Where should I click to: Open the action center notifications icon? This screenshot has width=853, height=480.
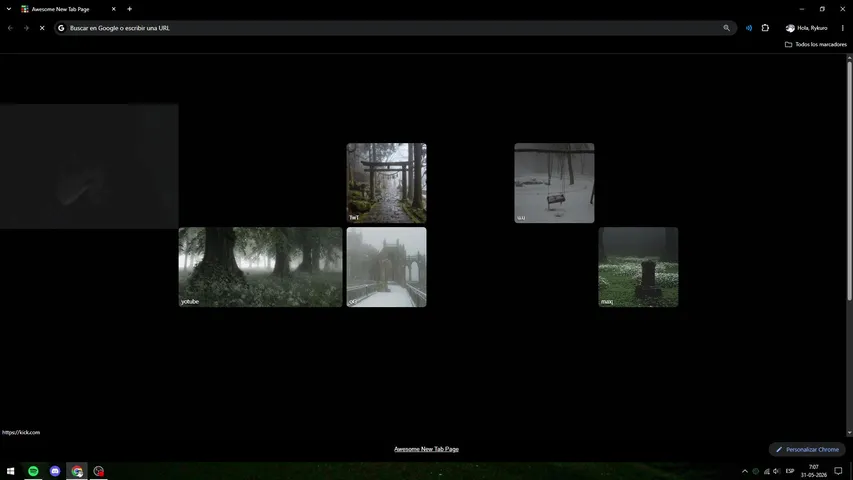838,471
